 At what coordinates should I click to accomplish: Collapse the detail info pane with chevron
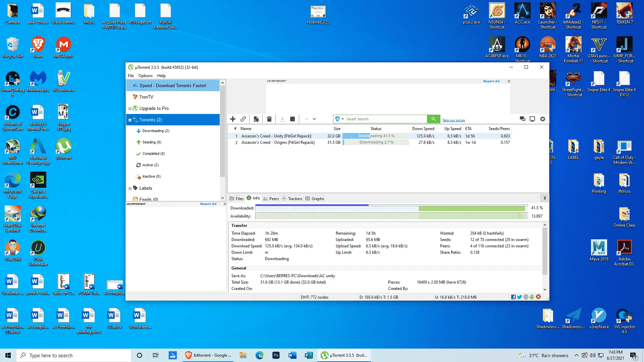coord(545,198)
